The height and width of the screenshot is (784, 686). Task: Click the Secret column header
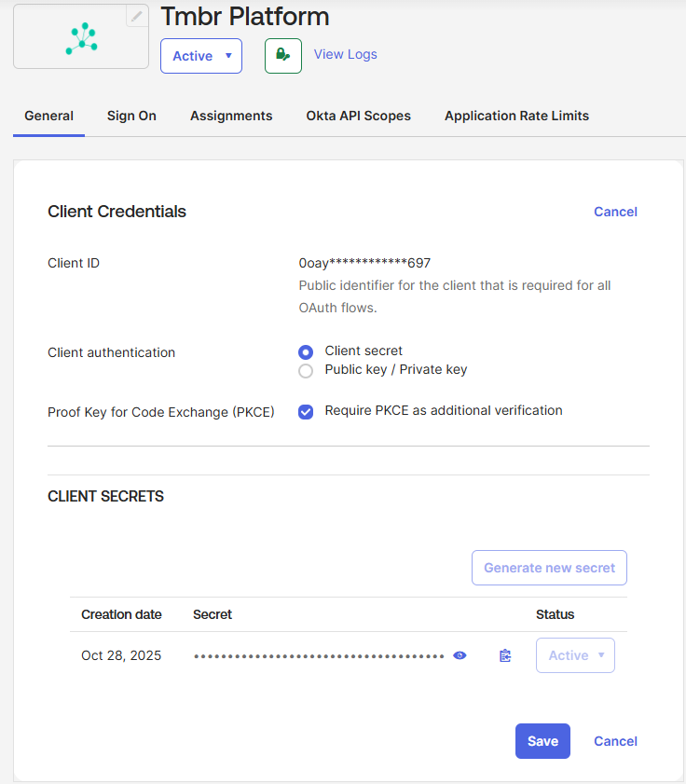click(x=213, y=614)
